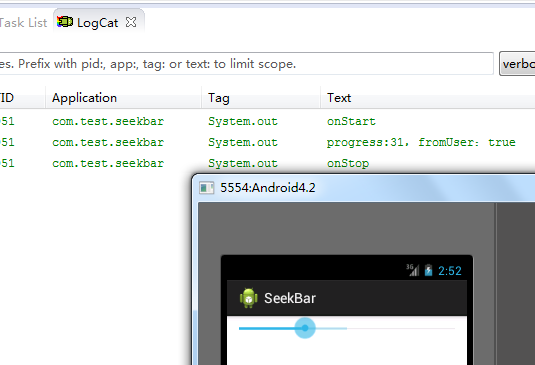Focus the log filter search field
This screenshot has width=535, height=365.
246,63
